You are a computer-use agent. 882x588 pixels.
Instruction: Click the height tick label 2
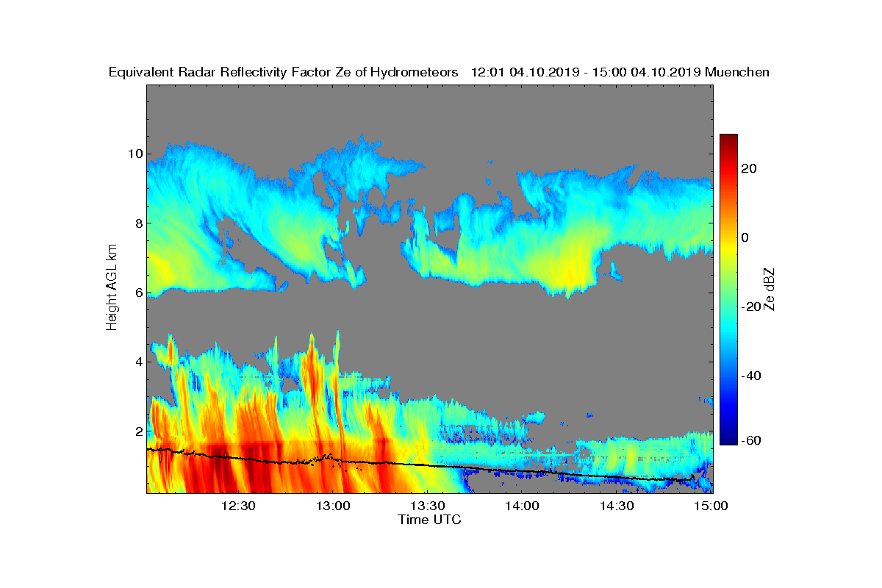coord(138,430)
